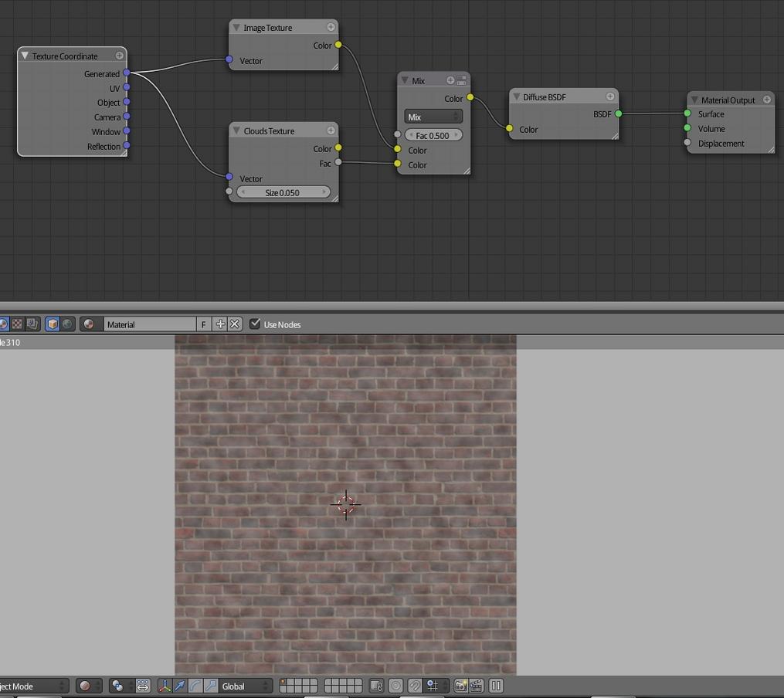The image size is (784, 698).
Task: Switch node tree to compositing nodes
Action: coord(32,324)
